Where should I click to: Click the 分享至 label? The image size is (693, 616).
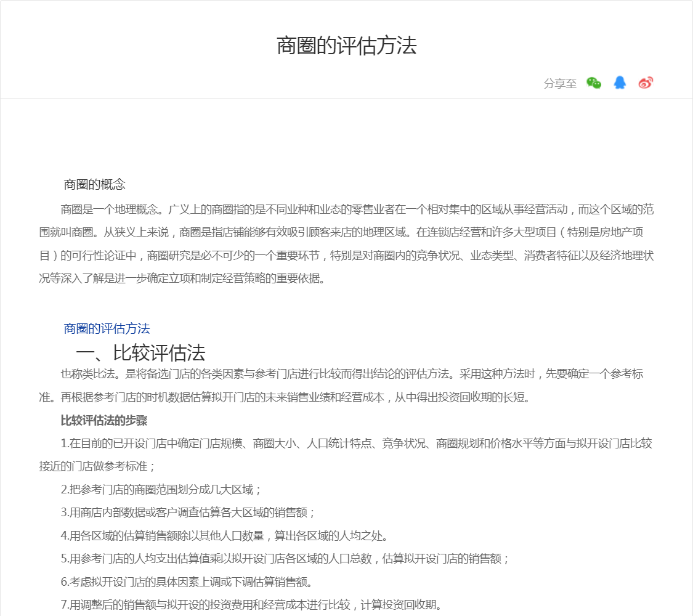[x=560, y=84]
